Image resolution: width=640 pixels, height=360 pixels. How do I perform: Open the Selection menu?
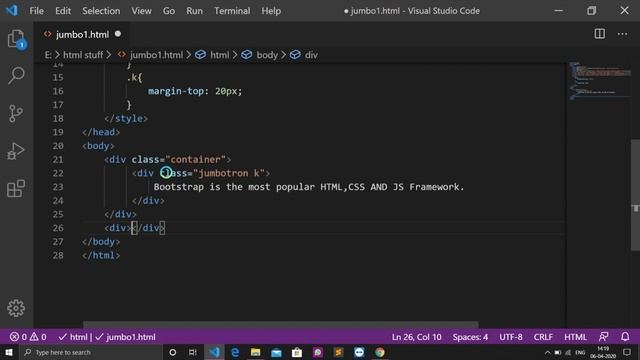pos(101,11)
